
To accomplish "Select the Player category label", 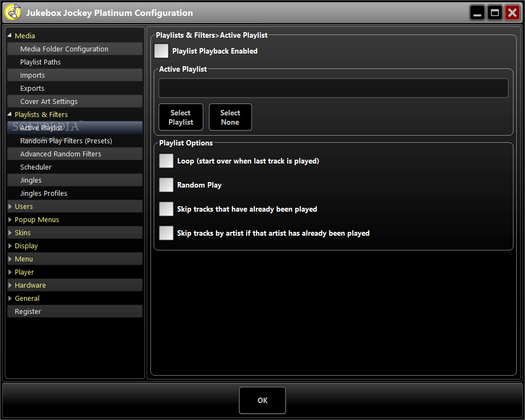I will point(24,272).
